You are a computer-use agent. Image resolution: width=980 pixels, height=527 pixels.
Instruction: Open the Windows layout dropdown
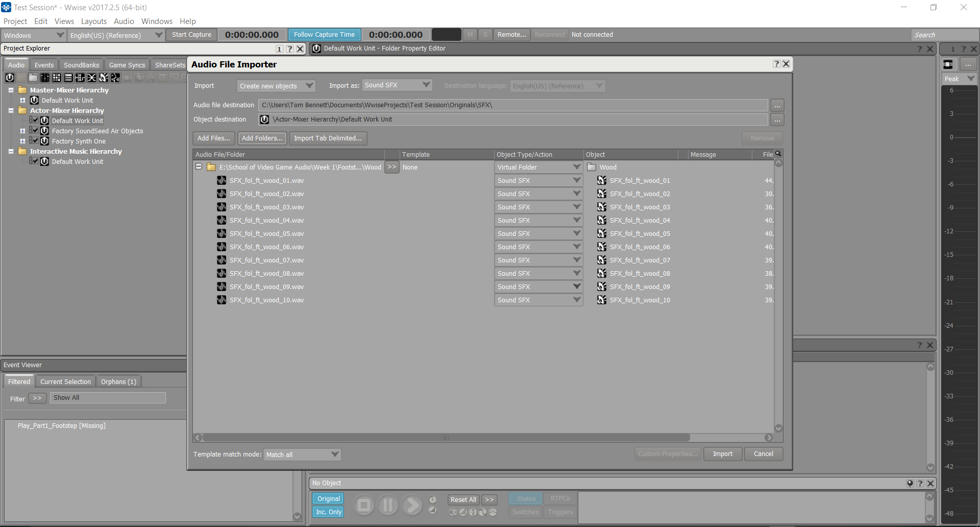(x=33, y=35)
